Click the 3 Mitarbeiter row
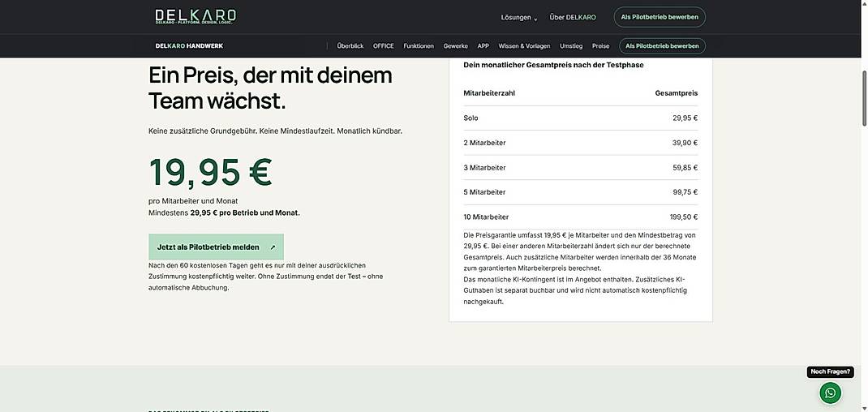 click(580, 167)
